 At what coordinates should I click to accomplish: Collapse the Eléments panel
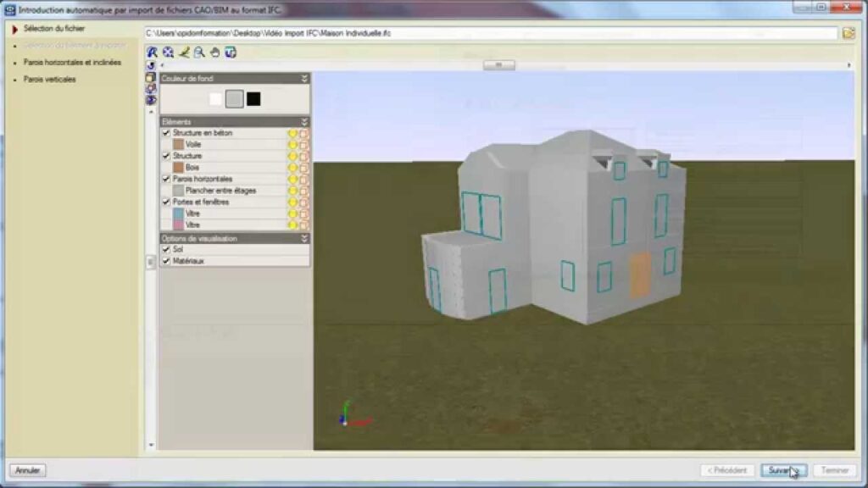pyautogui.click(x=304, y=122)
